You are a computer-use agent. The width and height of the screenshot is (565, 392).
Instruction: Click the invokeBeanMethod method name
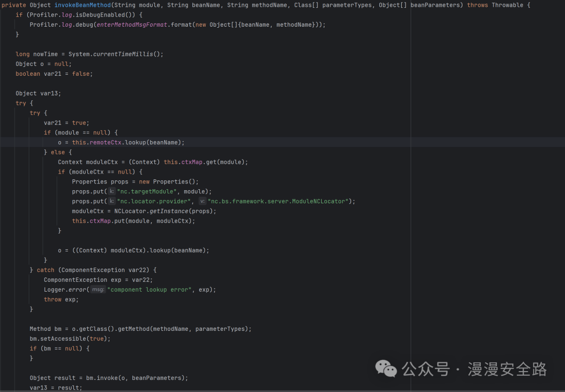[82, 5]
